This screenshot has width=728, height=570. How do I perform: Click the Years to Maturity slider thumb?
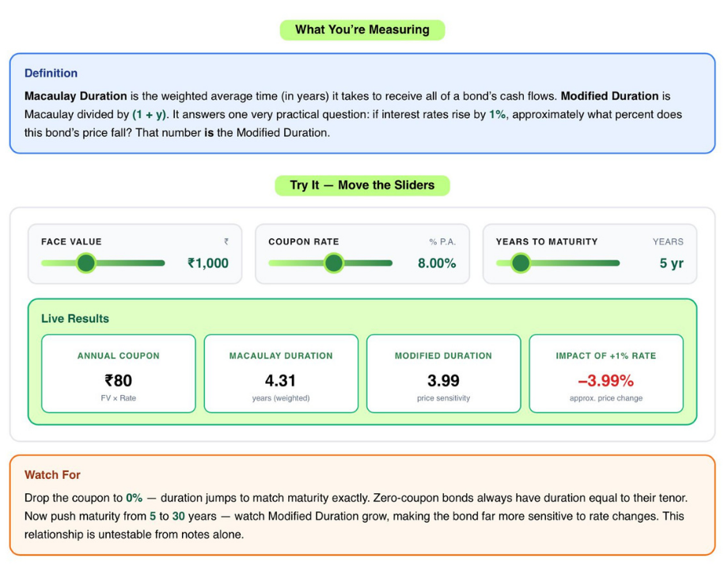[x=521, y=263]
